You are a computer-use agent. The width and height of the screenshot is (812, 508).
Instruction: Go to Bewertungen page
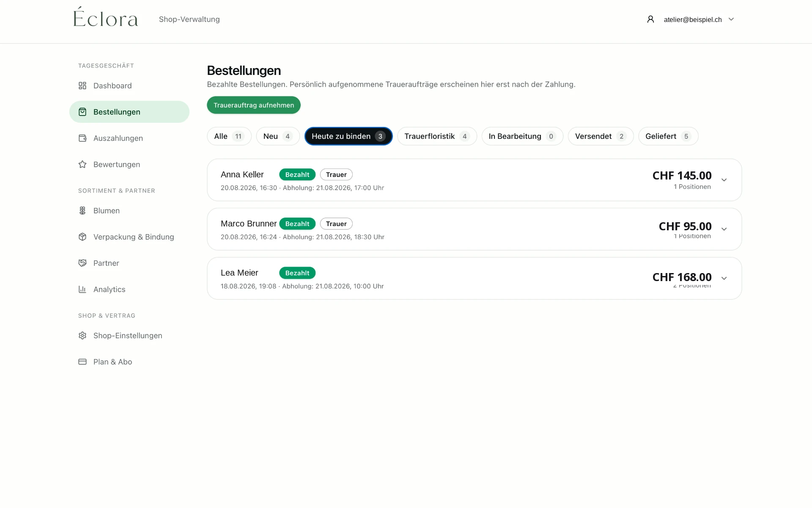(129, 164)
